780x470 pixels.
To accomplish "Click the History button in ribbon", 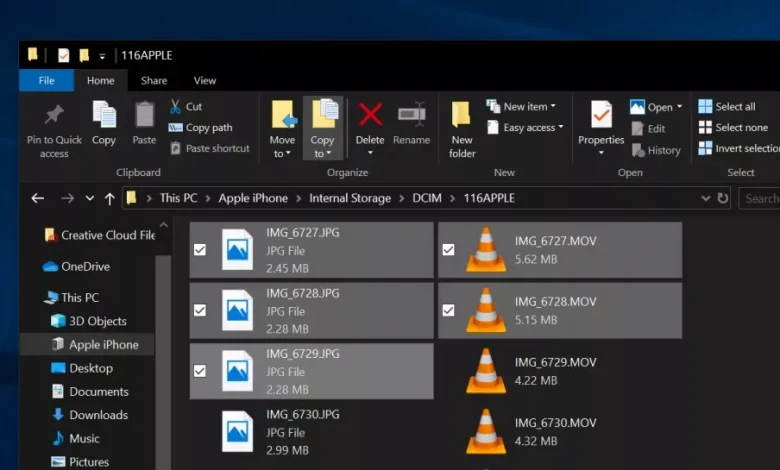I will click(x=656, y=150).
